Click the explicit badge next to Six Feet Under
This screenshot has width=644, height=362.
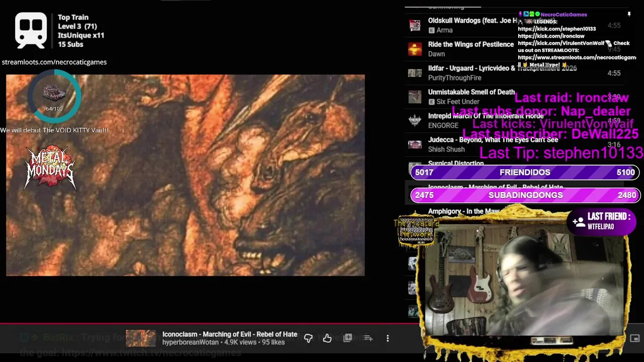tap(431, 102)
